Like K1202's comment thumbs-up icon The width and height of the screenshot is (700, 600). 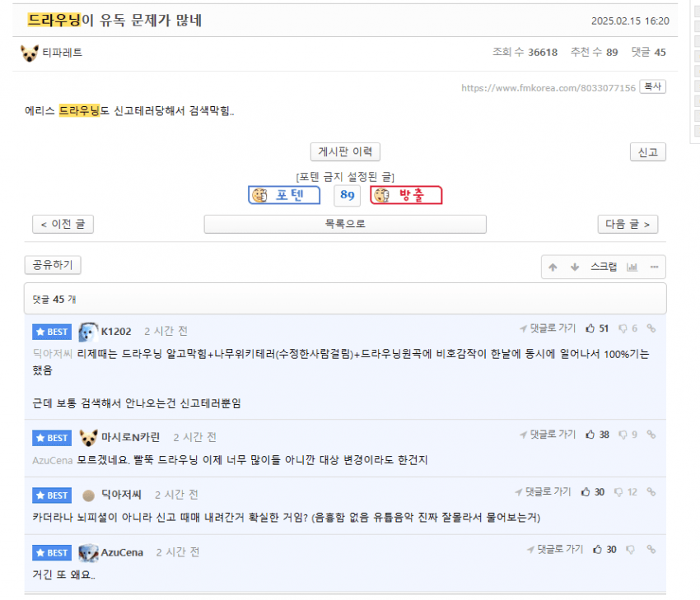(590, 328)
